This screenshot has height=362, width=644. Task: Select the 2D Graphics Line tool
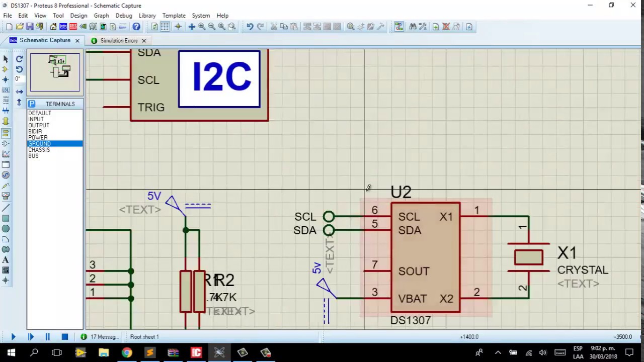point(6,208)
